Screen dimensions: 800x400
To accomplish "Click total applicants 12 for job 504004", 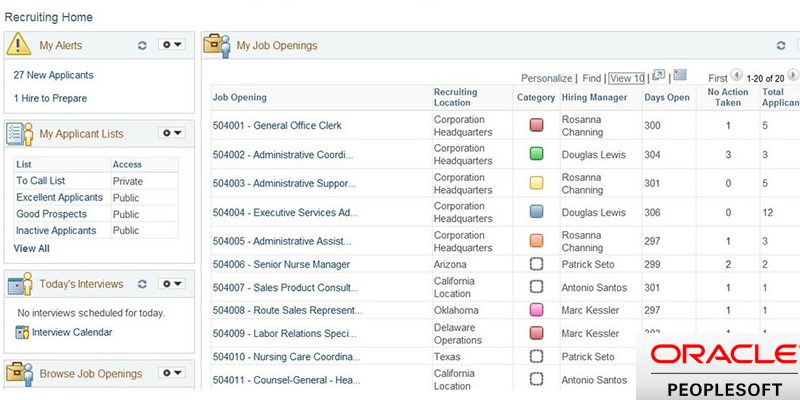I will pyautogui.click(x=768, y=212).
